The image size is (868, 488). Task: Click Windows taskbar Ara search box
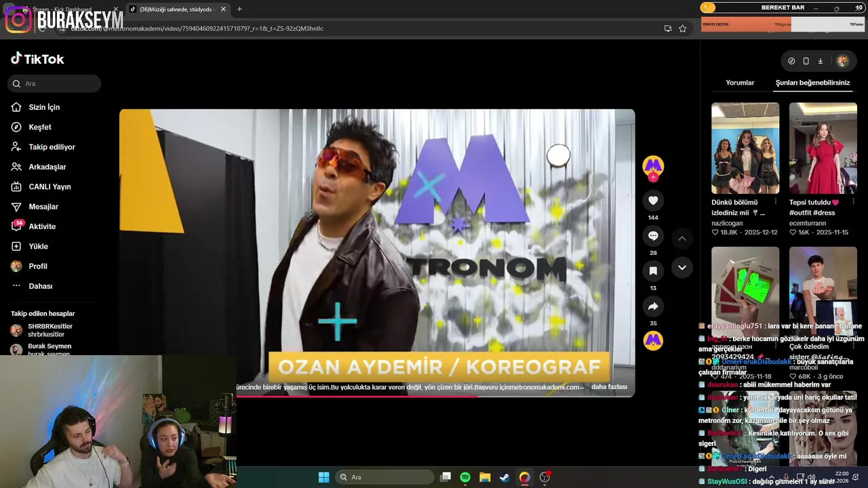(x=385, y=477)
